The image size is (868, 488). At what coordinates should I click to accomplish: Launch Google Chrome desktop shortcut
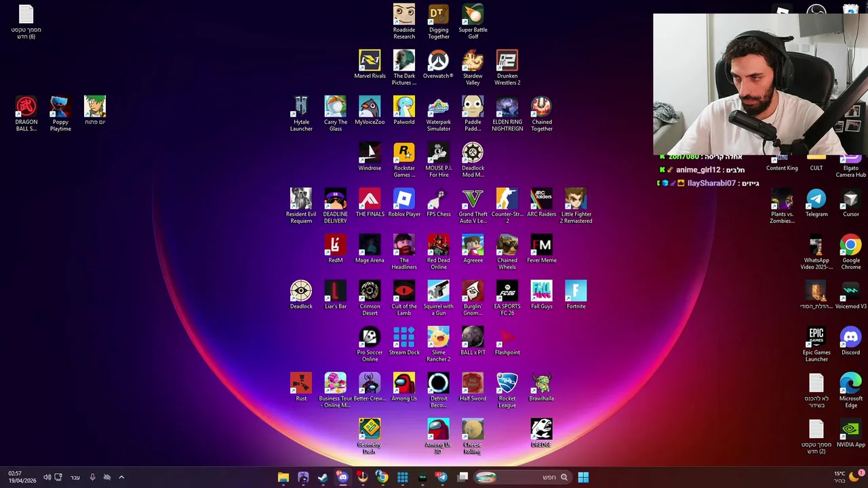click(851, 252)
